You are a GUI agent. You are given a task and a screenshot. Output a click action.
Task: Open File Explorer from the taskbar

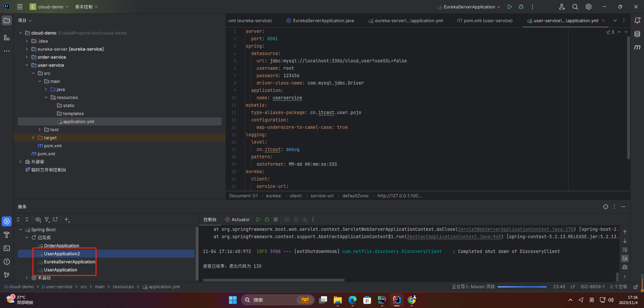click(x=337, y=300)
